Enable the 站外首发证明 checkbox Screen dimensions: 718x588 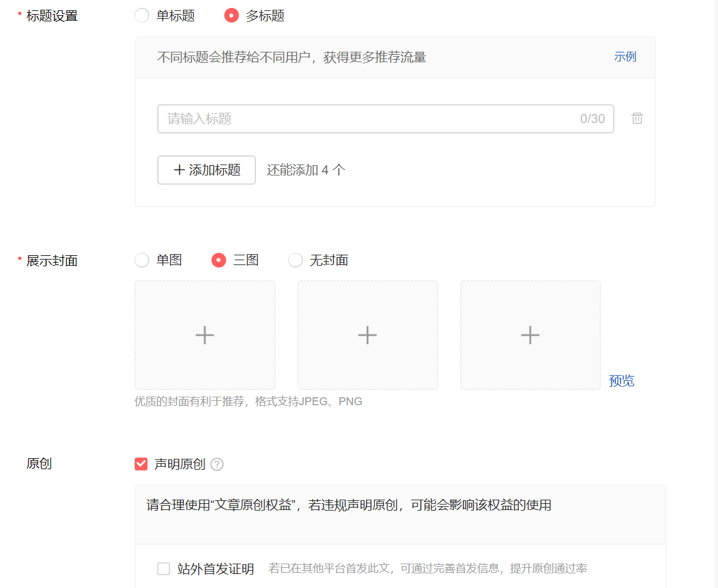[x=163, y=569]
